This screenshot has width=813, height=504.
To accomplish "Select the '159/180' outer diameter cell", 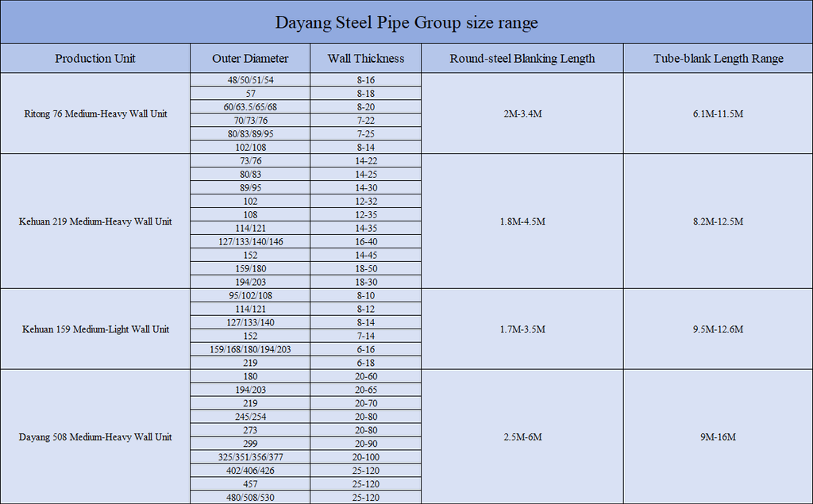I will 250,268.
